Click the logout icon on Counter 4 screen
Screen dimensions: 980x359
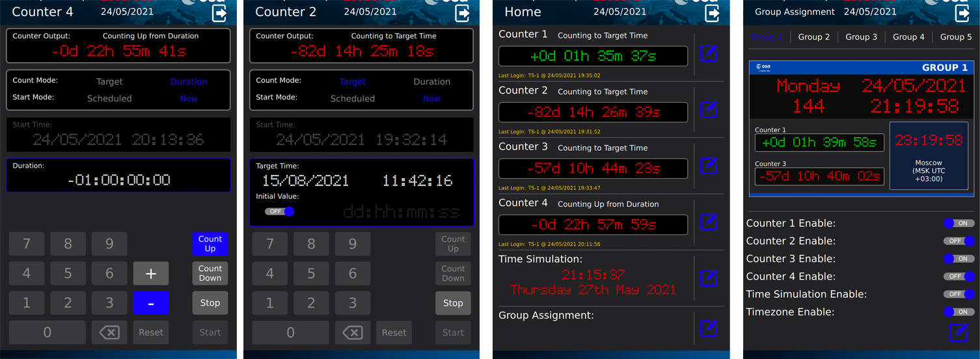[219, 13]
